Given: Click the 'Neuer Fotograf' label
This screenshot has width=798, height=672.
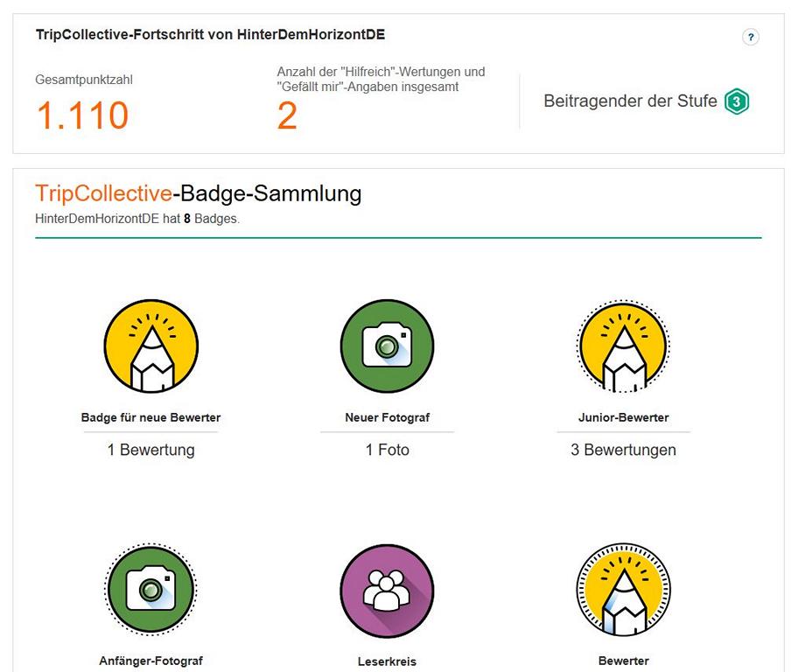Looking at the screenshot, I should (388, 417).
